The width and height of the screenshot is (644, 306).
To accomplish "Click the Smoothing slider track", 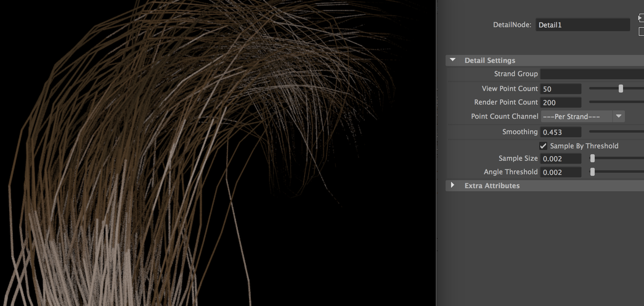I will (x=616, y=132).
